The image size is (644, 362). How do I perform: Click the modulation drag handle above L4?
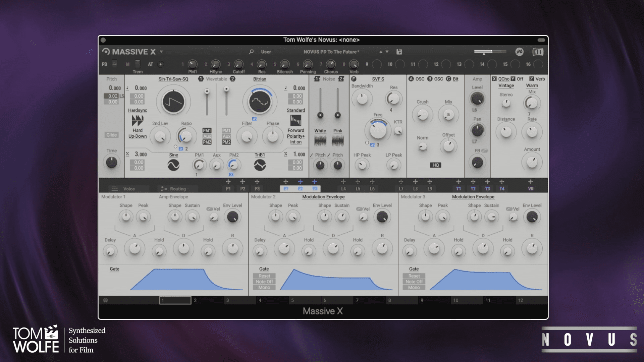coord(343,182)
